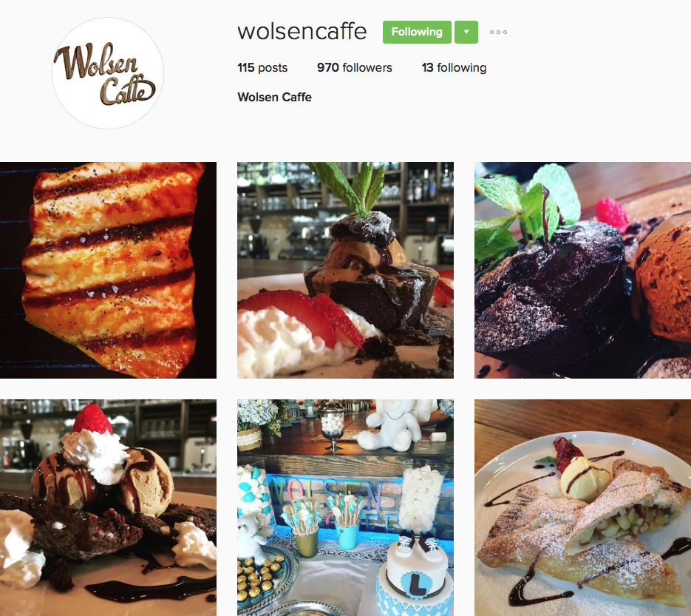Open the 13 following list
The height and width of the screenshot is (616, 691).
click(x=454, y=67)
